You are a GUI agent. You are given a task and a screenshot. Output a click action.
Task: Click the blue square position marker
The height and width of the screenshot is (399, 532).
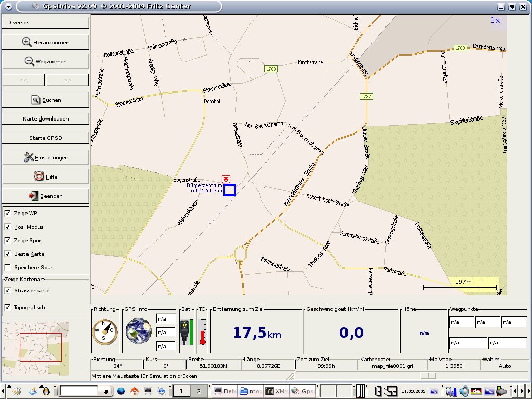[230, 190]
